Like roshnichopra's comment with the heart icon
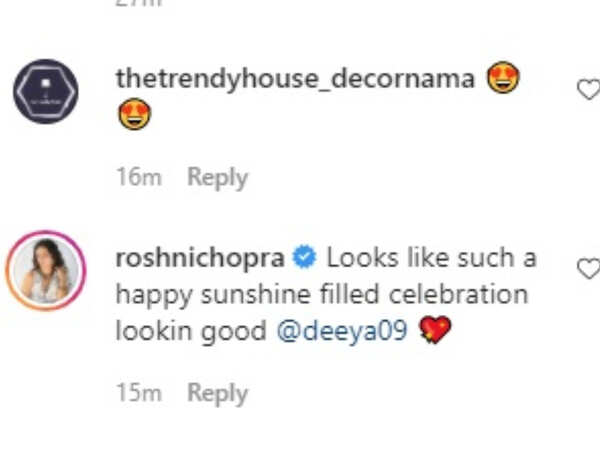The image size is (600, 450). 589,268
